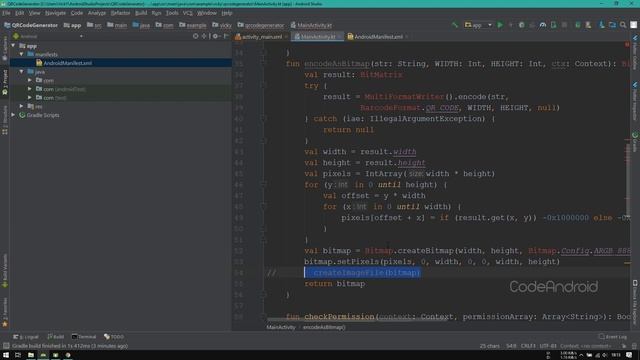Open the SDK Manager download icon
Viewport: 640px width, 360px height.
(x=602, y=25)
